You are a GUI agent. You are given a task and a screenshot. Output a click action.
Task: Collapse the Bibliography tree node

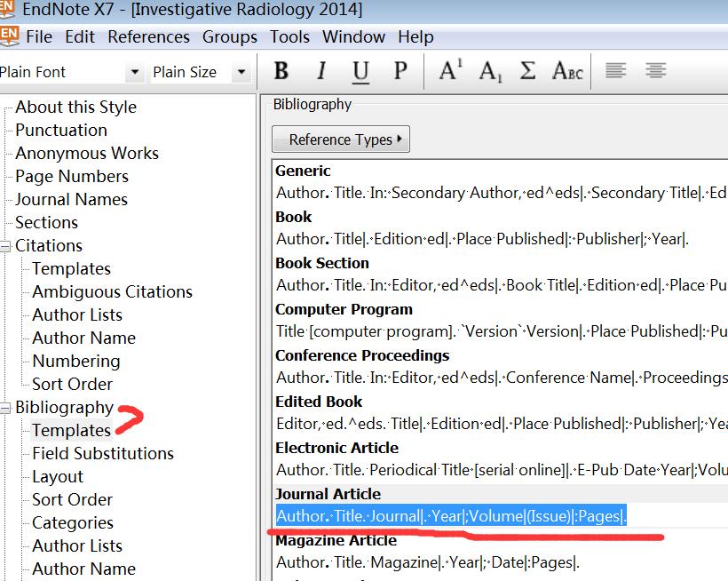click(x=5, y=408)
